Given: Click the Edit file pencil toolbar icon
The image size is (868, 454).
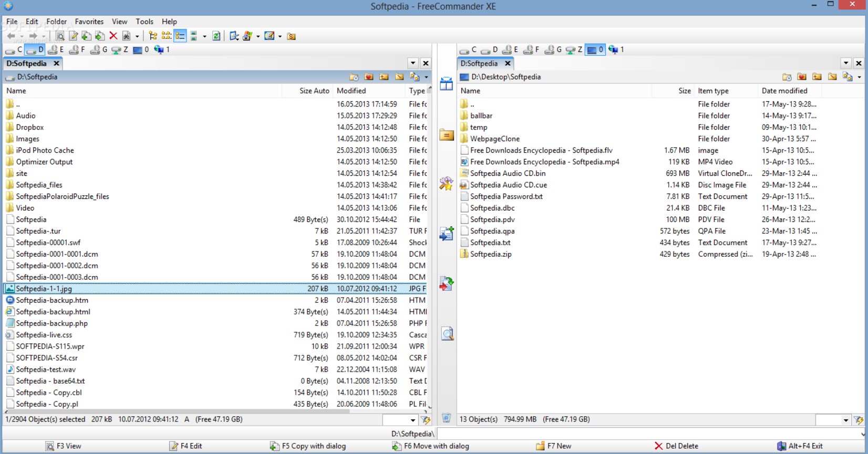Looking at the screenshot, I should (x=74, y=36).
